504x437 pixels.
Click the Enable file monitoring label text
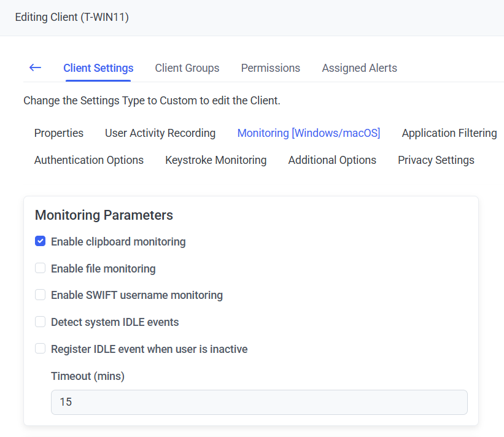103,269
